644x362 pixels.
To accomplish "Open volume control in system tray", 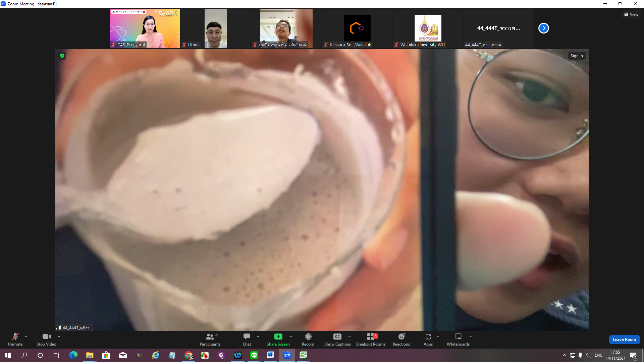I will [588, 355].
